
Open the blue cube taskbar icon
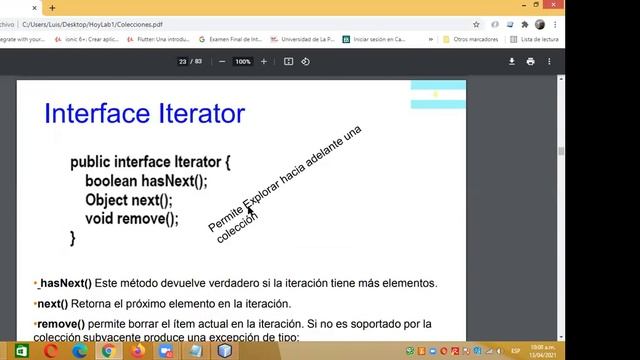(x=224, y=351)
